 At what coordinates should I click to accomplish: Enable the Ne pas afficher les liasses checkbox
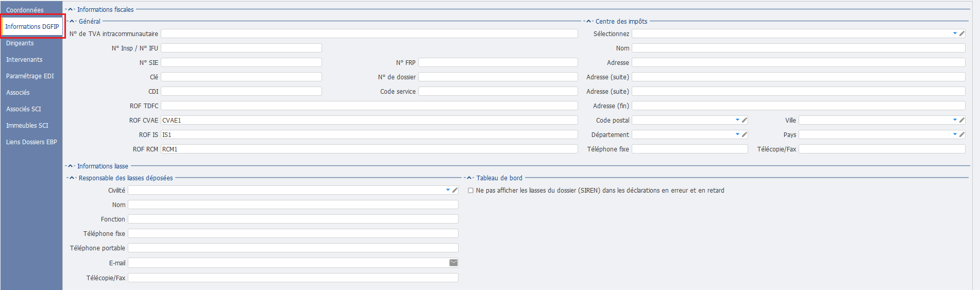click(x=470, y=191)
